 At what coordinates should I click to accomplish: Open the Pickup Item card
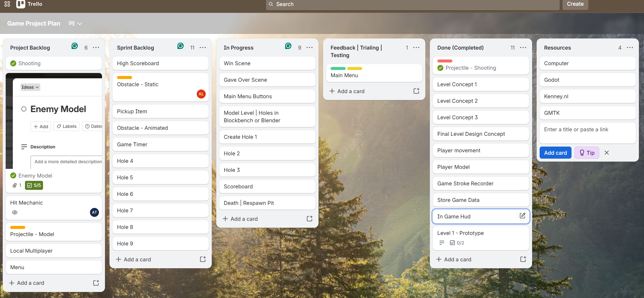coord(161,111)
